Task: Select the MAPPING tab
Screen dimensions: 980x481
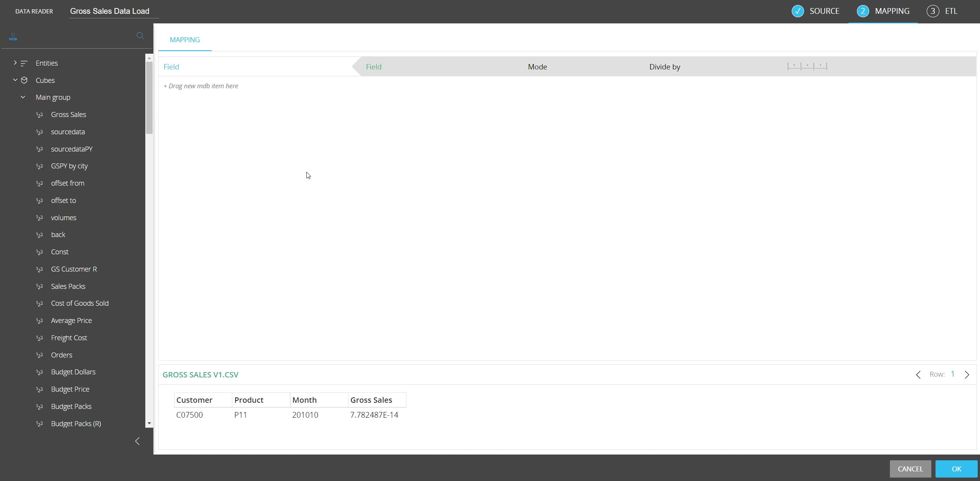Action: [x=185, y=40]
